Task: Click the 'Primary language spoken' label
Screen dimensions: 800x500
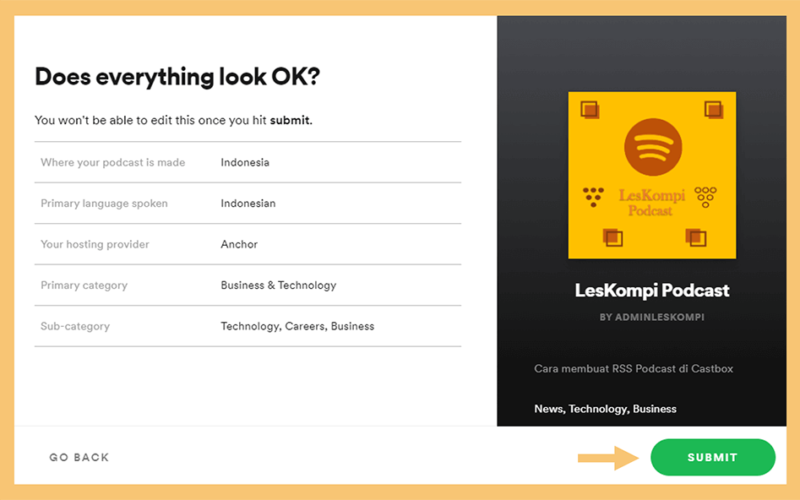Action: pos(104,203)
